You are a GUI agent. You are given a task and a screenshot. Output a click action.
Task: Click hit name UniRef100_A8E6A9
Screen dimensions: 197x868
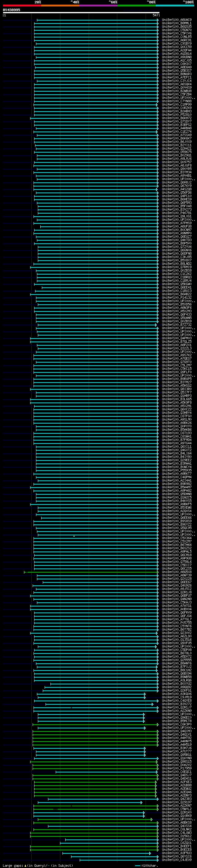pyautogui.click(x=176, y=67)
